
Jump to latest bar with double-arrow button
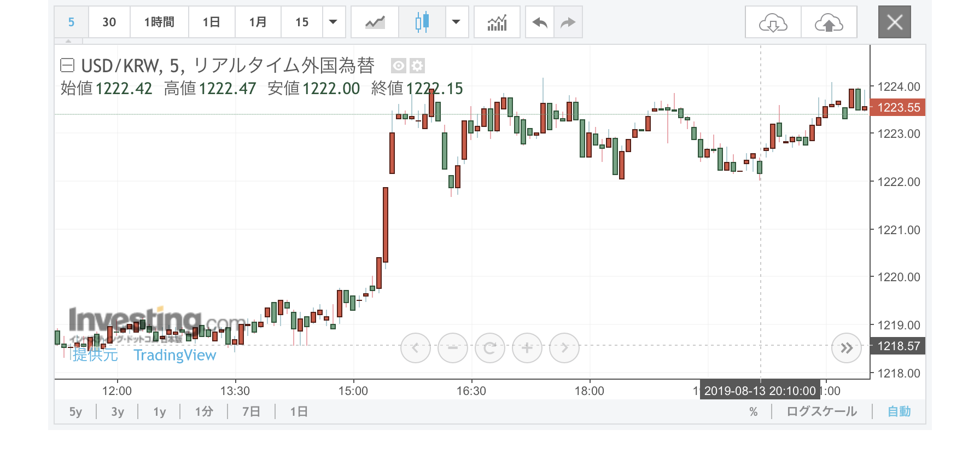coord(846,348)
